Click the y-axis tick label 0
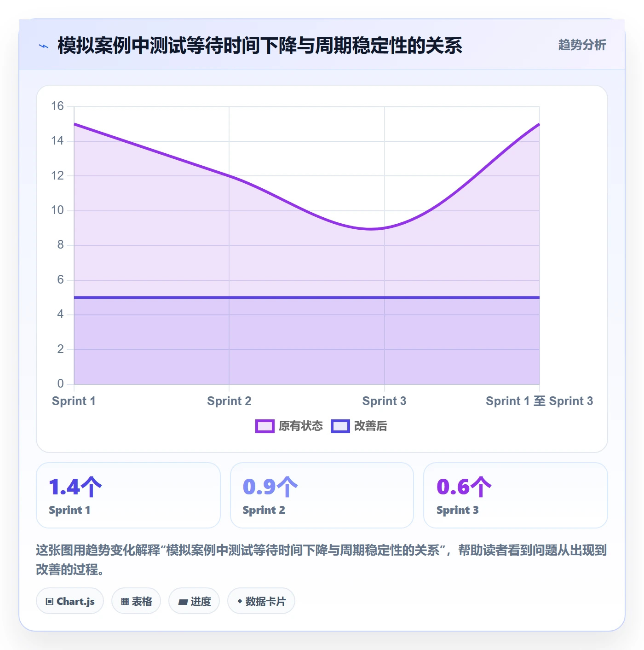Viewport: 644px width, 650px height. [x=60, y=384]
